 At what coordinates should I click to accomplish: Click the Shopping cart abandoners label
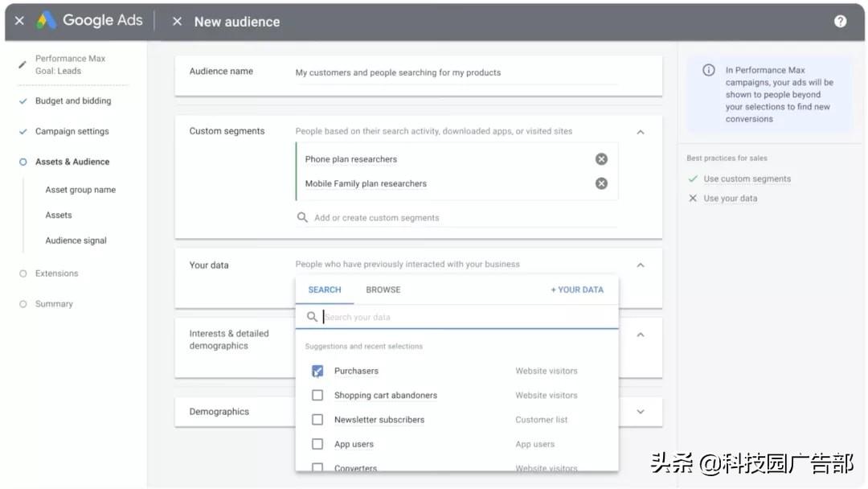386,396
